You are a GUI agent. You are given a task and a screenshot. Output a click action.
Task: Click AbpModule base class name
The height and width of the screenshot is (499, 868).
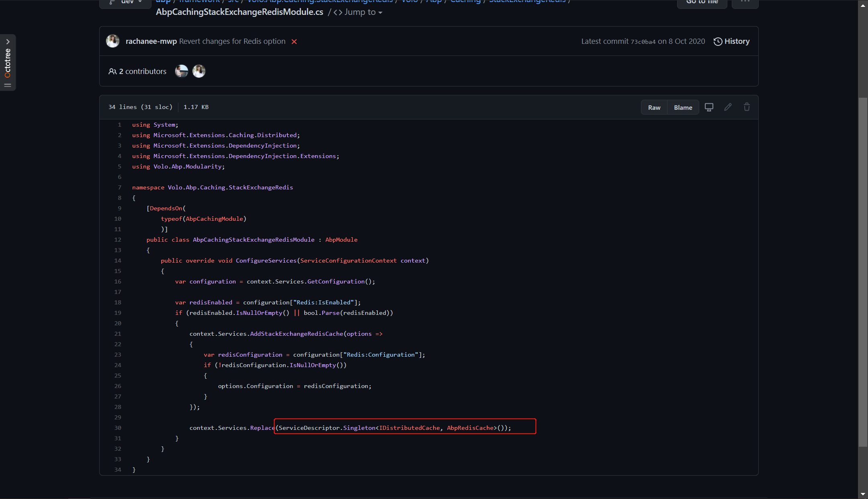click(x=341, y=240)
